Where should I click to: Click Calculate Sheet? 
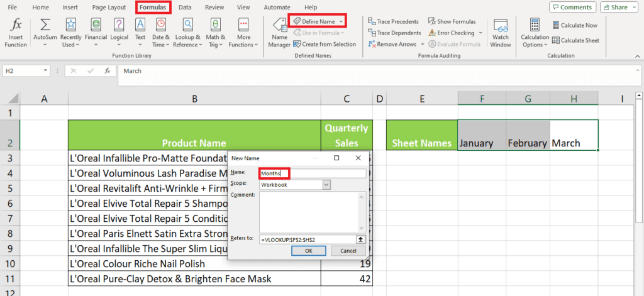pos(575,40)
